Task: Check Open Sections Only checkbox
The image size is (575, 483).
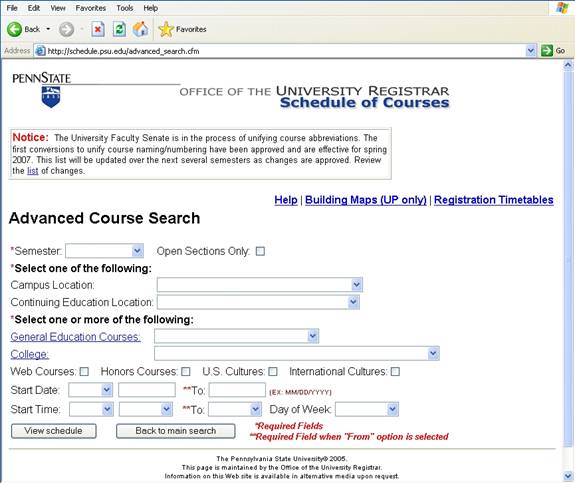Action: [x=260, y=251]
